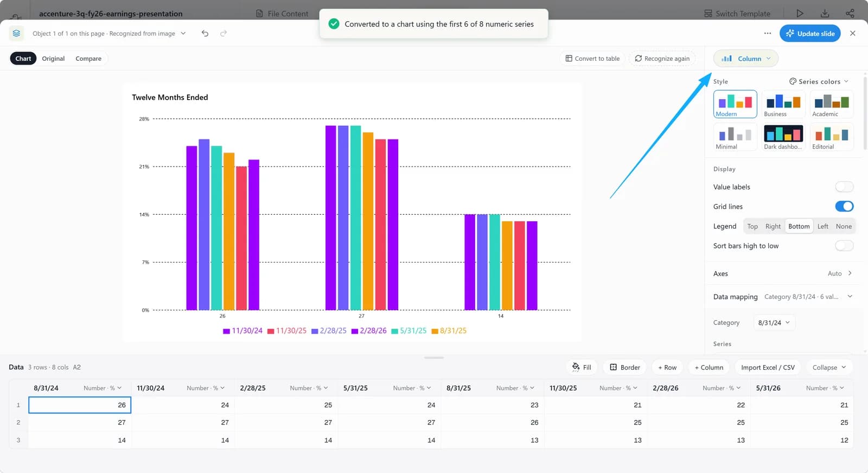The height and width of the screenshot is (473, 868).
Task: Open File Content tab
Action: pyautogui.click(x=282, y=14)
